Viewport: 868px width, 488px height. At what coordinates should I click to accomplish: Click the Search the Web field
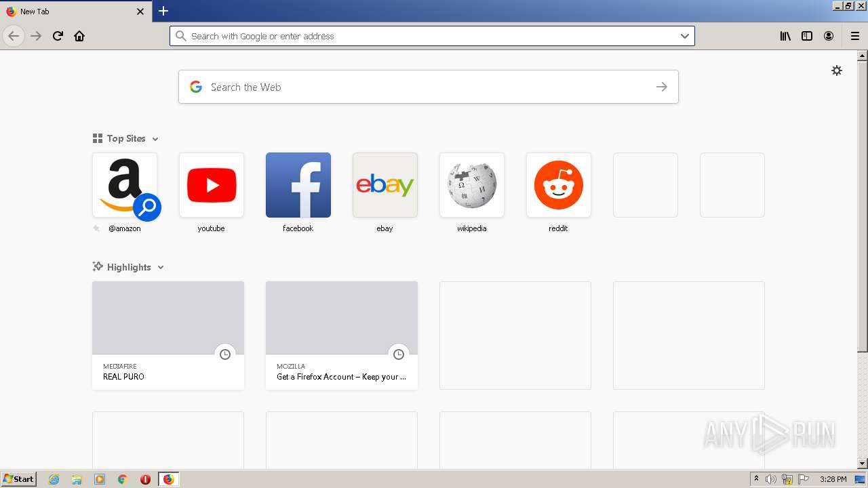click(x=429, y=87)
